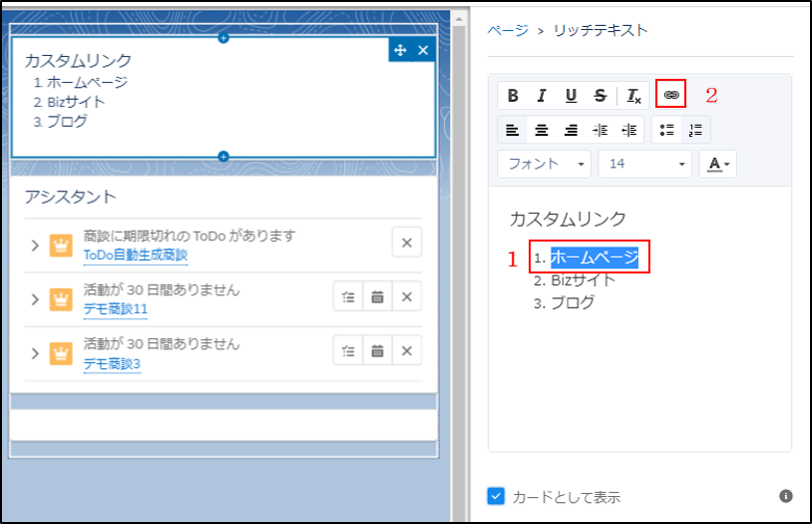Toggle bold formatting in rich text toolbar
812x524 pixels.
513,96
